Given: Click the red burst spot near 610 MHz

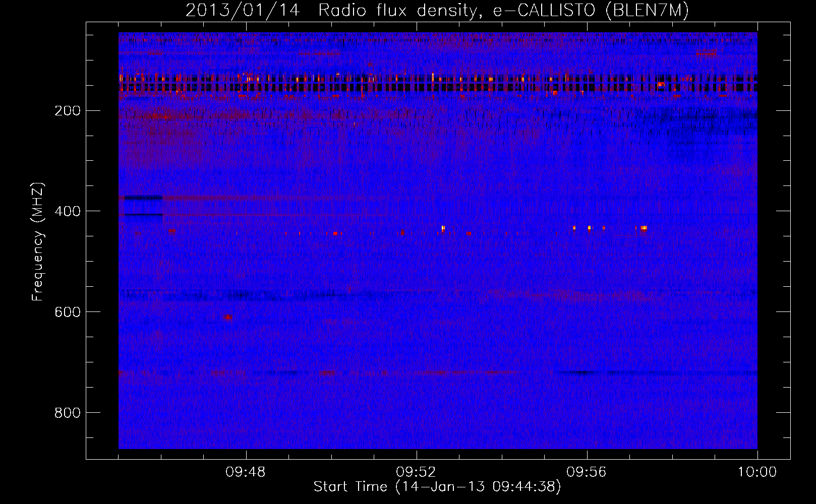Looking at the screenshot, I should click(x=228, y=317).
